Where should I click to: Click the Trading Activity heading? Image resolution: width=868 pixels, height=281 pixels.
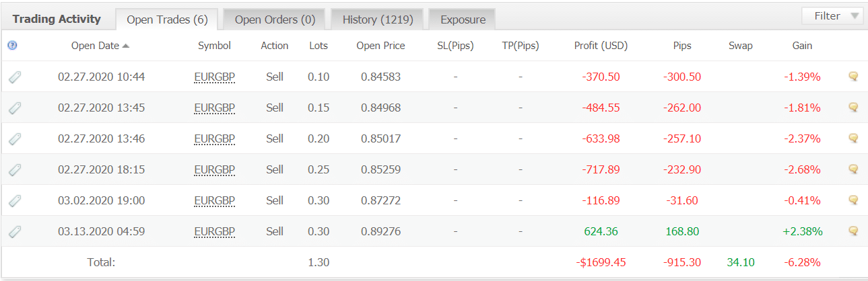click(57, 19)
